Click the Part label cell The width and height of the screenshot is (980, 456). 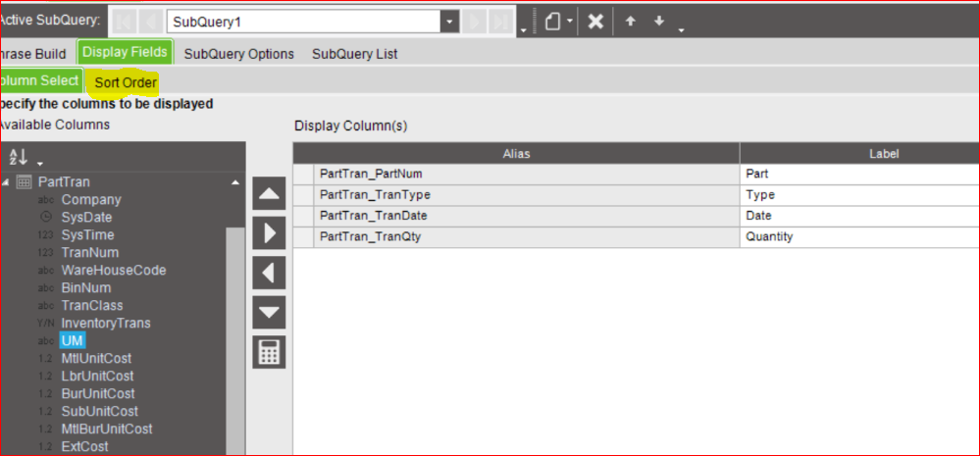coord(860,174)
